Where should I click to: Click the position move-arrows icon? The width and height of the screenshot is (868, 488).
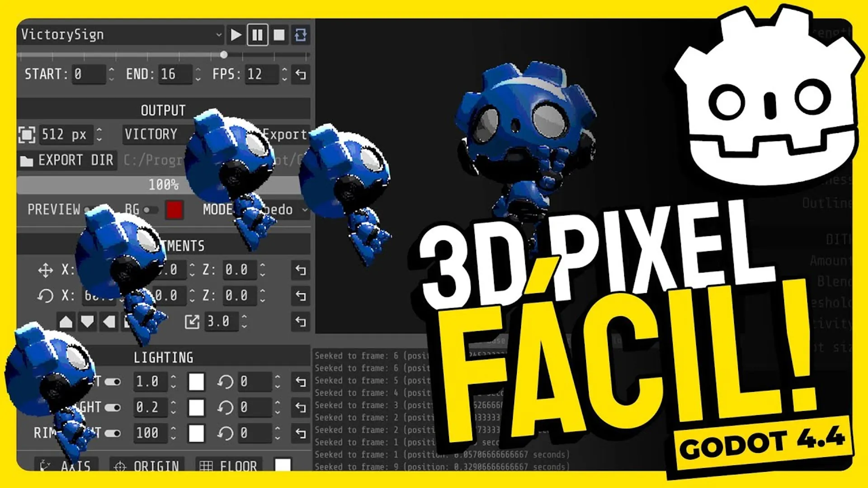coord(45,270)
